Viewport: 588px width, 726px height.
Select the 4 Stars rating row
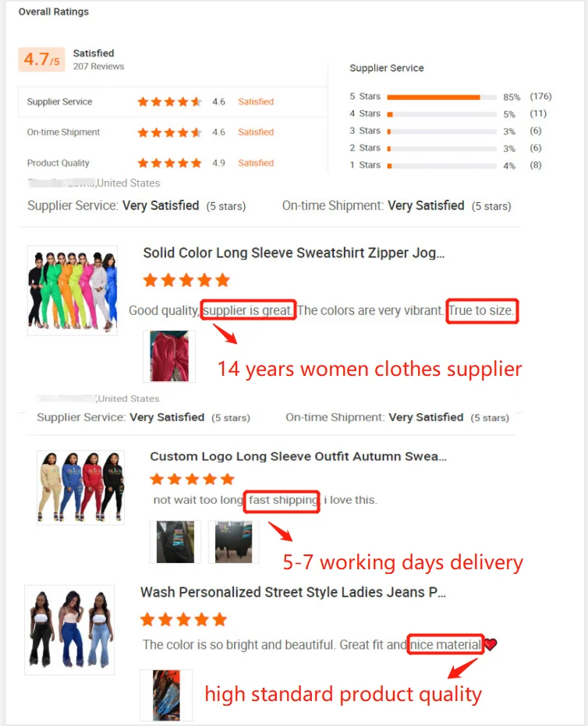[451, 114]
